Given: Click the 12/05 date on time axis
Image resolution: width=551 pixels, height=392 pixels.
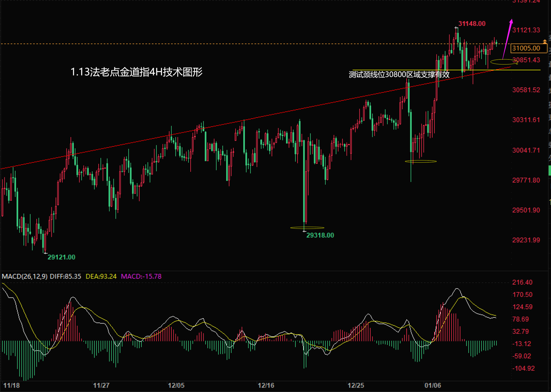Looking at the screenshot, I should 176,385.
